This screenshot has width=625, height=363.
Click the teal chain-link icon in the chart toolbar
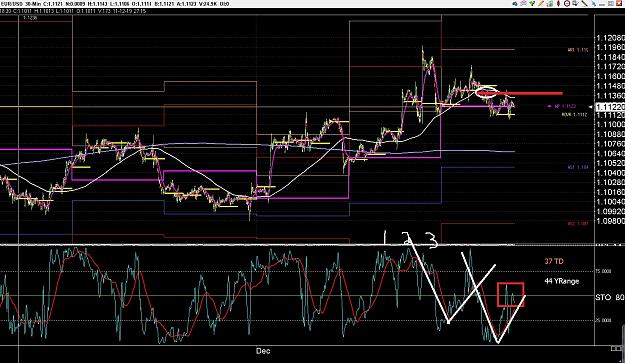tap(515, 4)
